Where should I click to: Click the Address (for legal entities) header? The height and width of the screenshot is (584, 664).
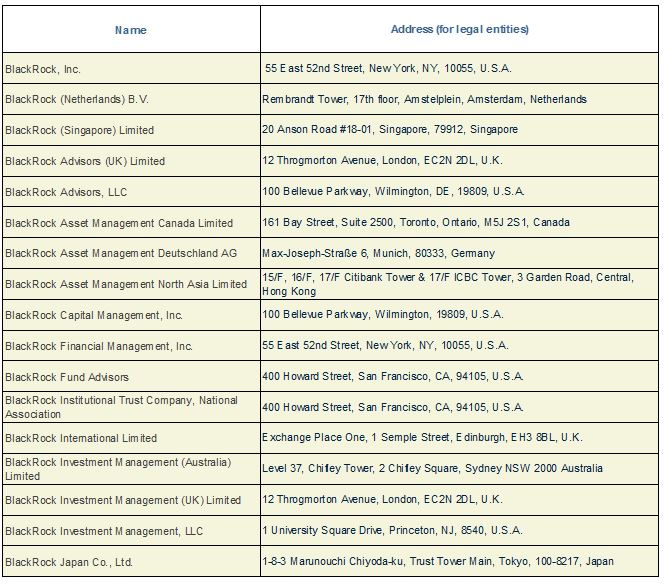coord(459,30)
